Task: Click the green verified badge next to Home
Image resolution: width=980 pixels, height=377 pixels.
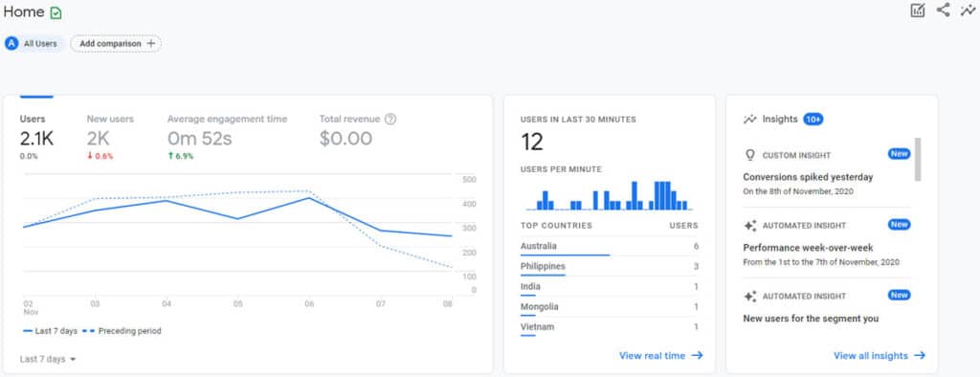Action: 56,12
